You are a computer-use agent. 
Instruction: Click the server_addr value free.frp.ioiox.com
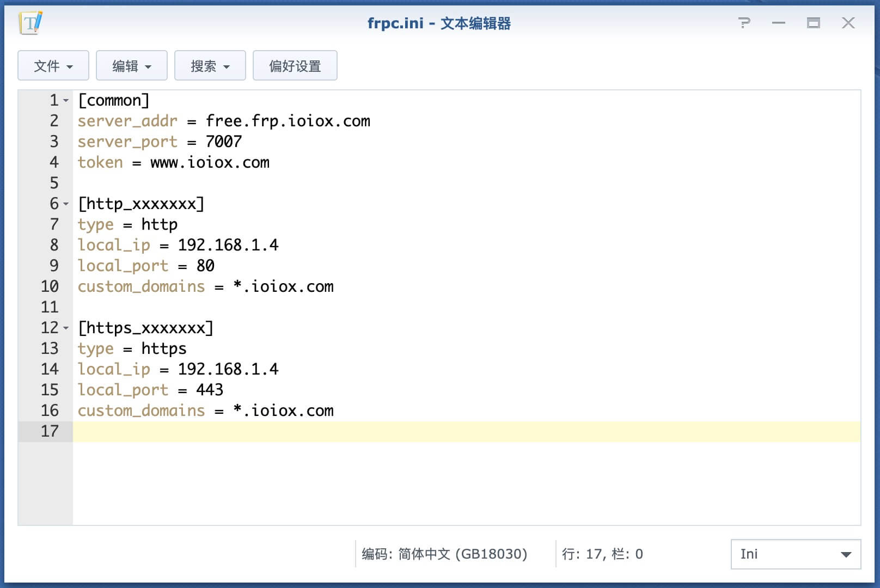(x=288, y=121)
